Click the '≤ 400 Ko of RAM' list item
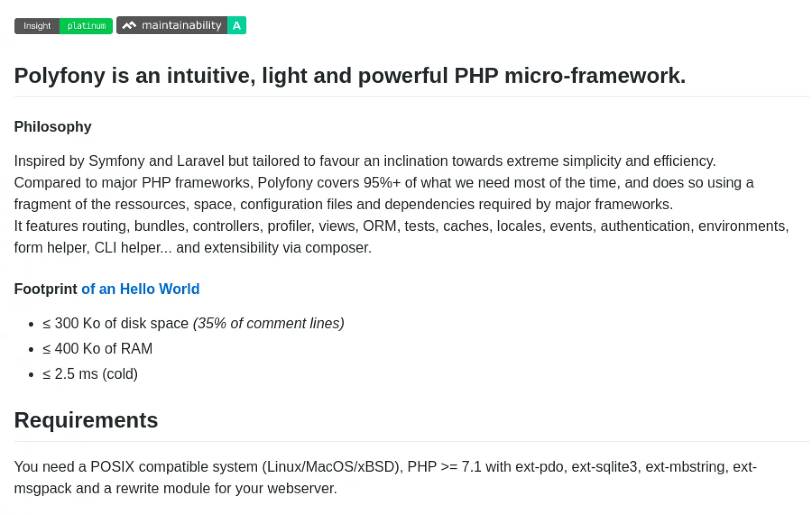 97,348
